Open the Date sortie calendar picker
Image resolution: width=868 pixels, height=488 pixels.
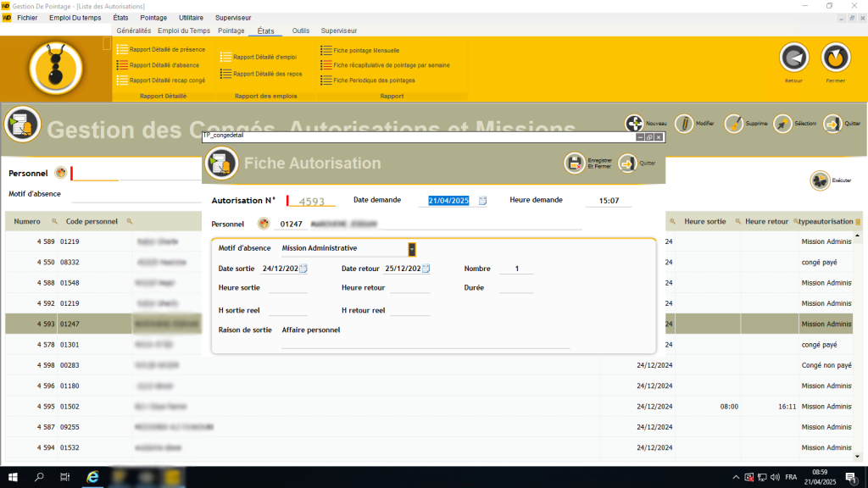[304, 268]
